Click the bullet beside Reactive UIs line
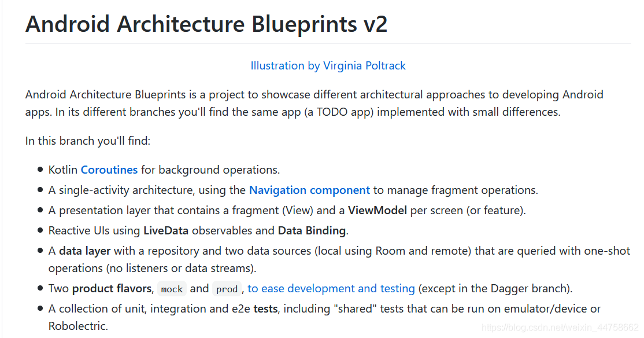644x338 pixels. [40, 230]
